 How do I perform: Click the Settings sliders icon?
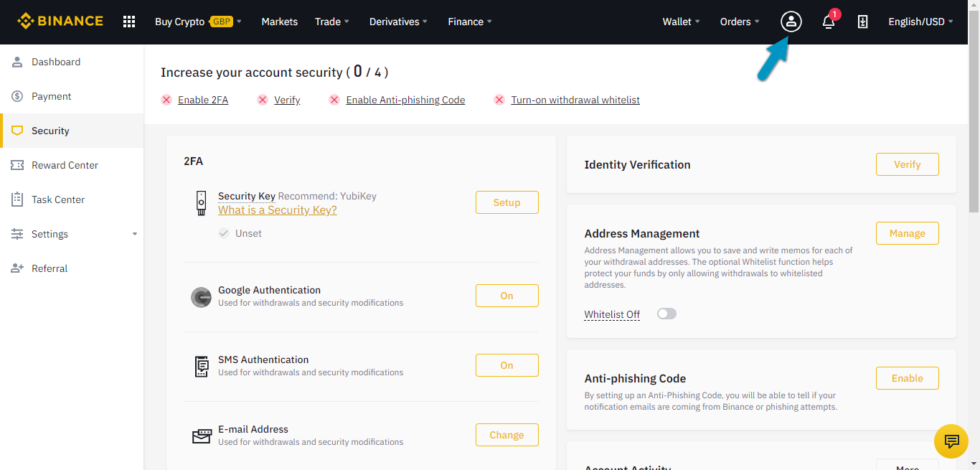17,234
